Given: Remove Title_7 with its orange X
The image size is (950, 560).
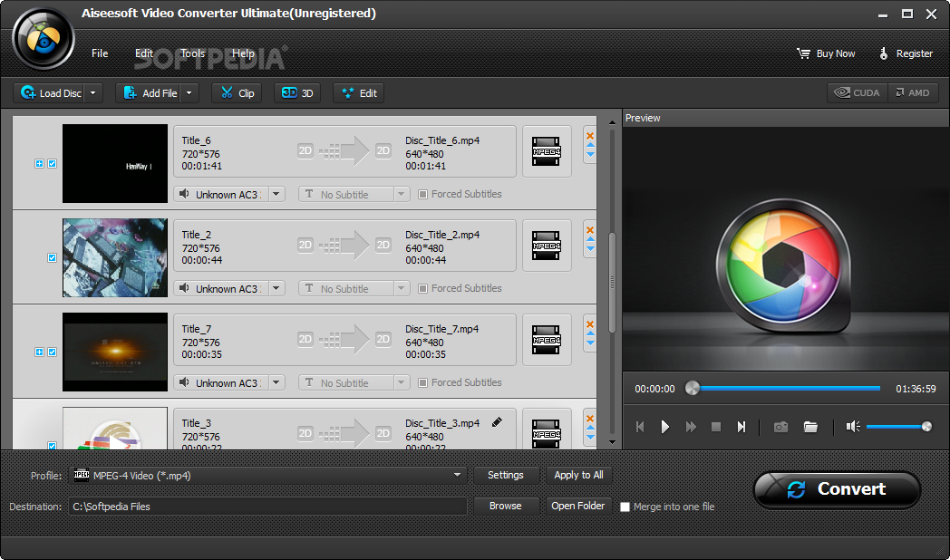Looking at the screenshot, I should tap(590, 323).
